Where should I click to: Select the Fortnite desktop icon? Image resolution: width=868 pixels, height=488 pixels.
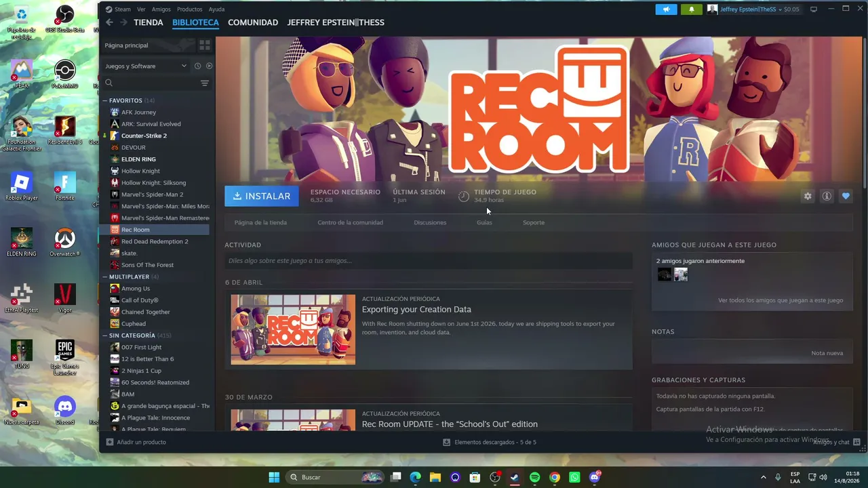tap(64, 186)
